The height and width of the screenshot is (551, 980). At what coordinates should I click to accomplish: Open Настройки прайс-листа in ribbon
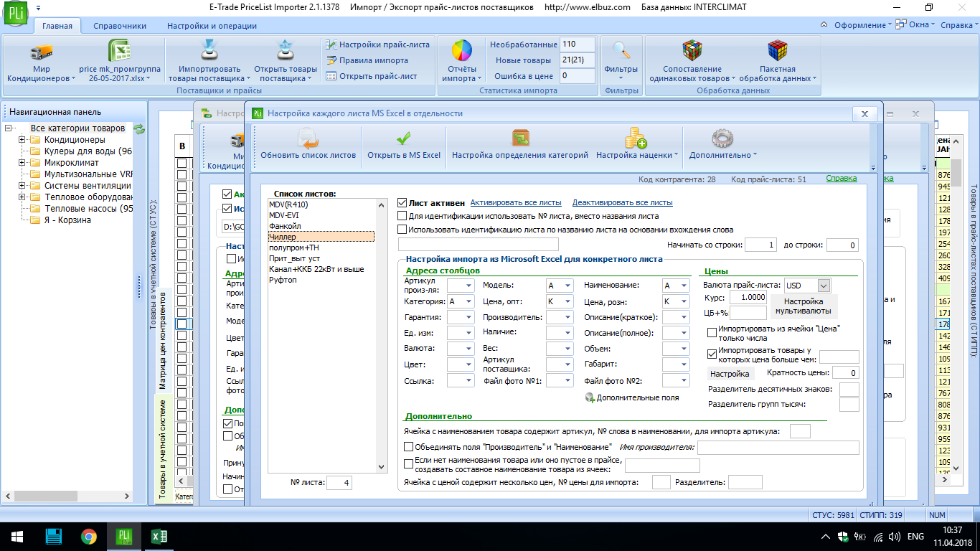[378, 44]
